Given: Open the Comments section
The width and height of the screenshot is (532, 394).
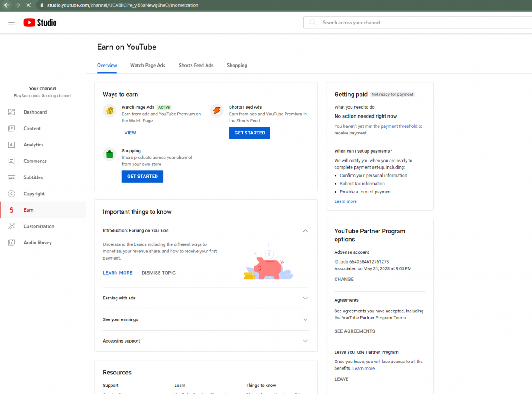Looking at the screenshot, I should point(35,161).
